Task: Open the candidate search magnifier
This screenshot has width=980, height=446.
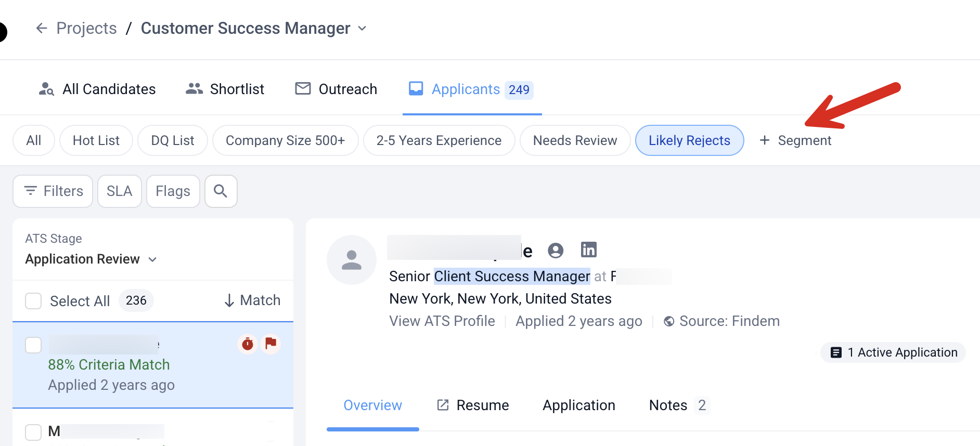Action: pos(221,191)
